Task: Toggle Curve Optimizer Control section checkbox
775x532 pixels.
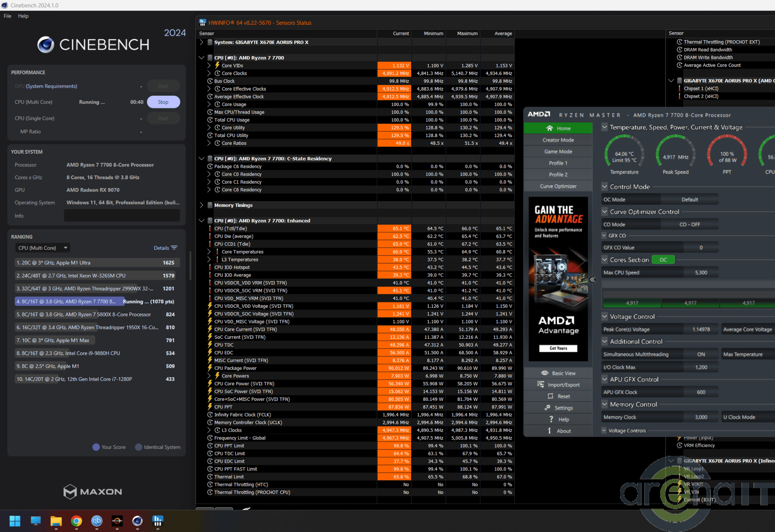Action: tap(604, 212)
